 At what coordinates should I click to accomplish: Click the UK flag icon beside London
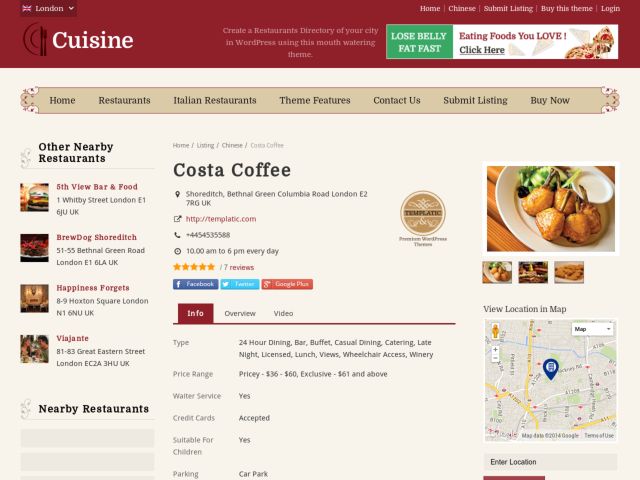[27, 8]
